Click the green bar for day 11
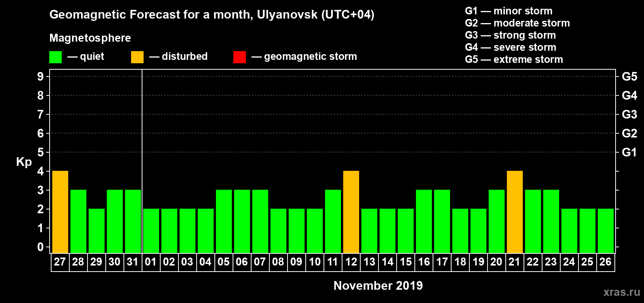 333,221
